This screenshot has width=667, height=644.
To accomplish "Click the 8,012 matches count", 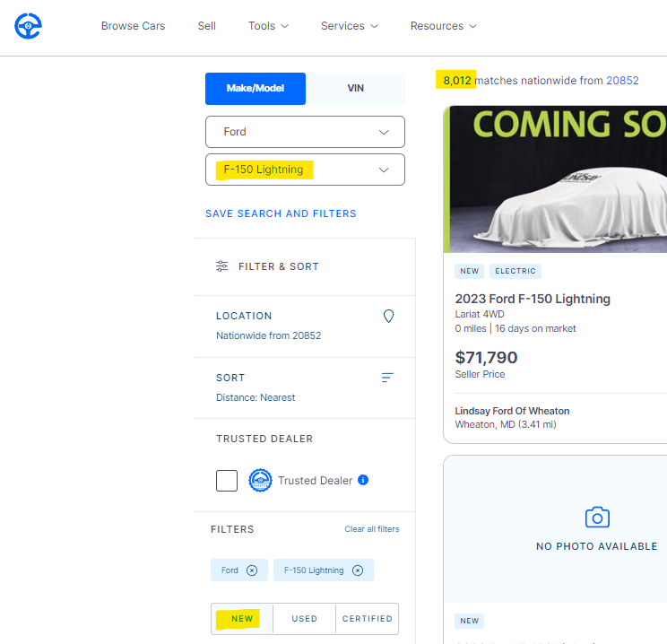I will [x=457, y=81].
